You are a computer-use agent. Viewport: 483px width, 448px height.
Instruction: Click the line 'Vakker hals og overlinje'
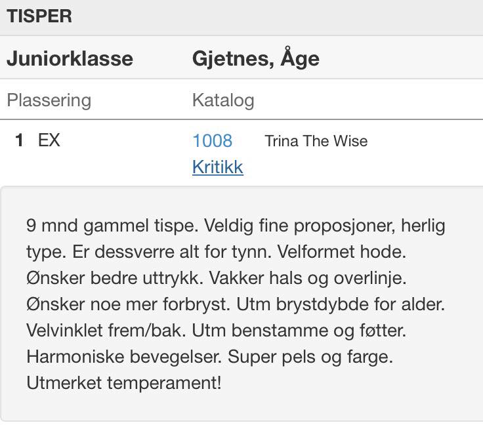tap(308, 278)
